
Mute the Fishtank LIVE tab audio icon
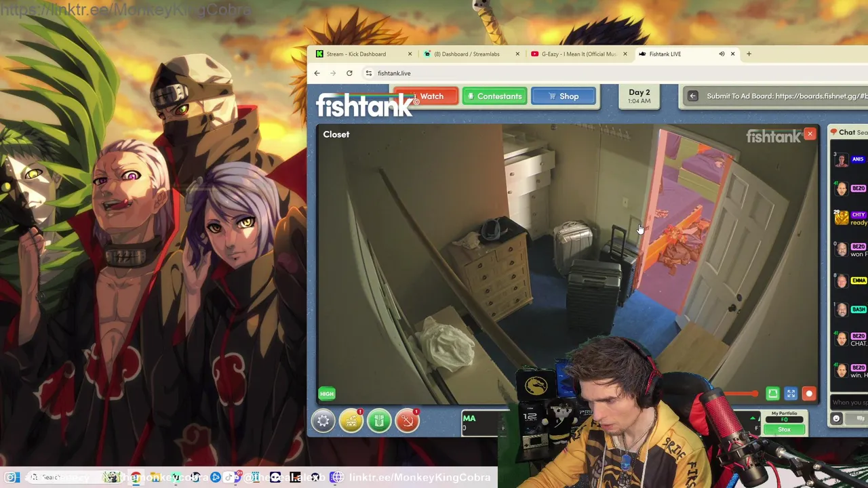722,54
